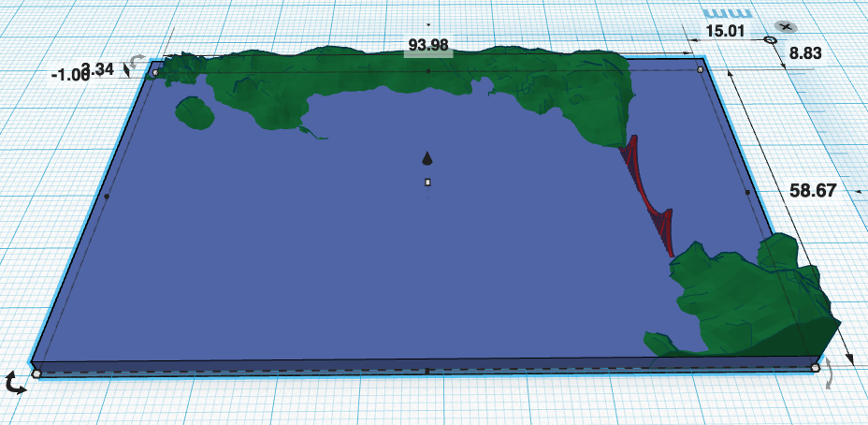Screen dimensions: 868x425
Task: Select the top-right white corner handle
Action: 701,69
